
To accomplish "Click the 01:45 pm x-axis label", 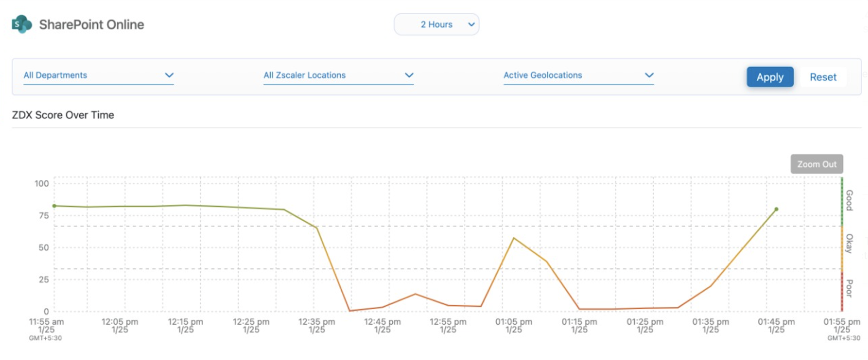I will [x=776, y=325].
